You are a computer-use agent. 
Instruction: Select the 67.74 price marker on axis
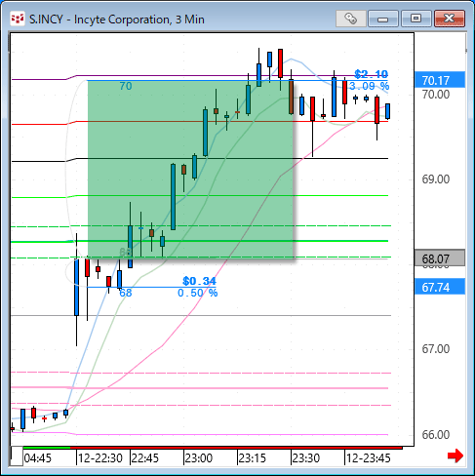[440, 287]
